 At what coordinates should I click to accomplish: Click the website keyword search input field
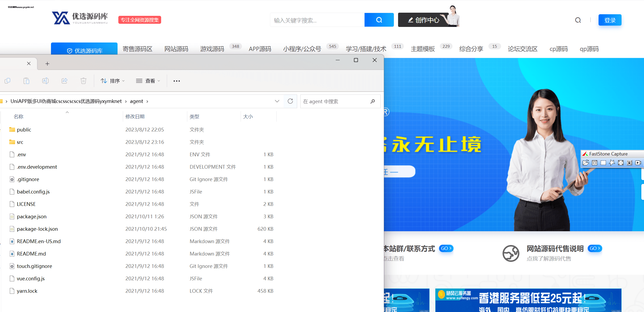(317, 20)
